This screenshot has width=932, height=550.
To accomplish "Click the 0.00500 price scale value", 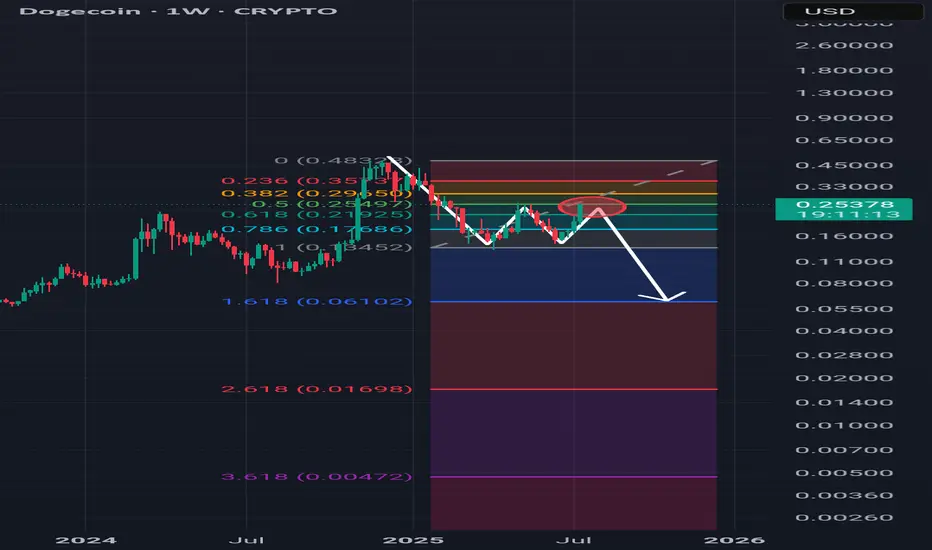I will point(844,473).
